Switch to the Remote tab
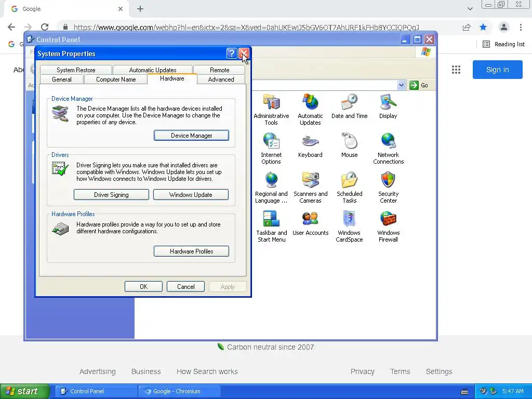The width and height of the screenshot is (532, 399). 220,70
